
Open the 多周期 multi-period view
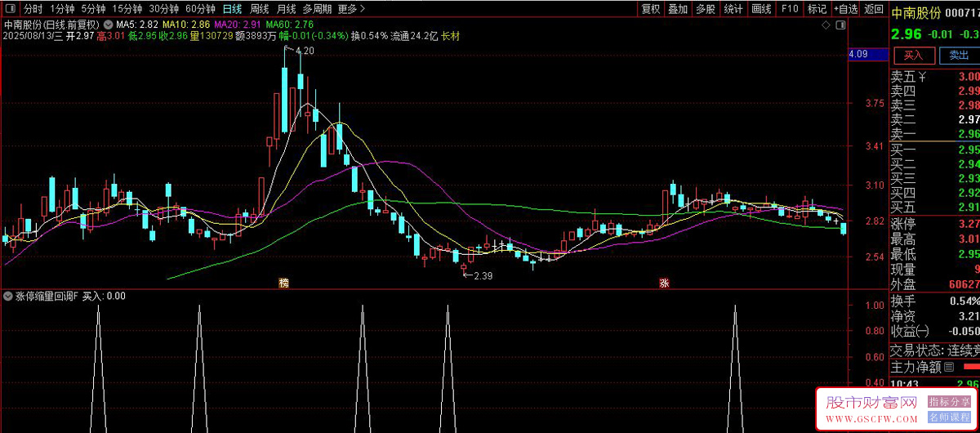317,9
